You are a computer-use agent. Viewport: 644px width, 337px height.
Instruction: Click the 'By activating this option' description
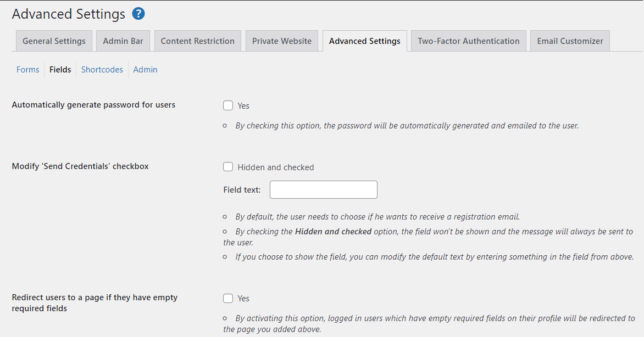(429, 323)
